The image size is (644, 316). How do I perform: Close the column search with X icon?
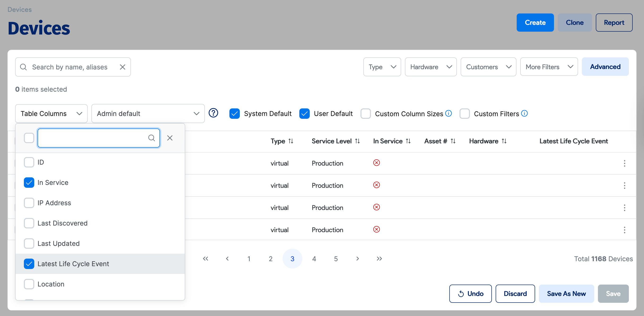[170, 138]
